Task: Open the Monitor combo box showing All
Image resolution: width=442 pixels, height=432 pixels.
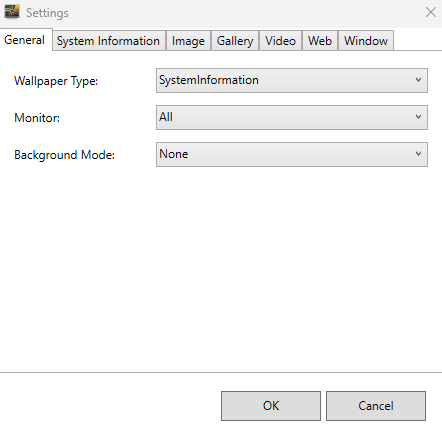Action: click(x=292, y=117)
